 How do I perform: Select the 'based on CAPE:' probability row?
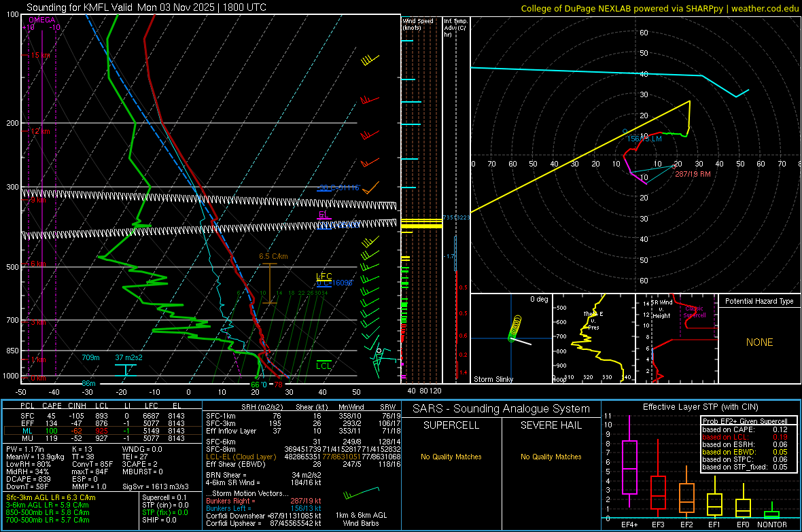click(745, 429)
